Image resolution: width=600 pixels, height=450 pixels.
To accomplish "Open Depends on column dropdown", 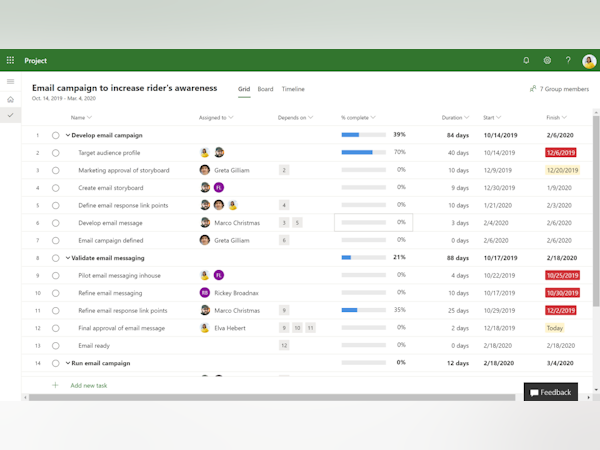I will coord(310,117).
